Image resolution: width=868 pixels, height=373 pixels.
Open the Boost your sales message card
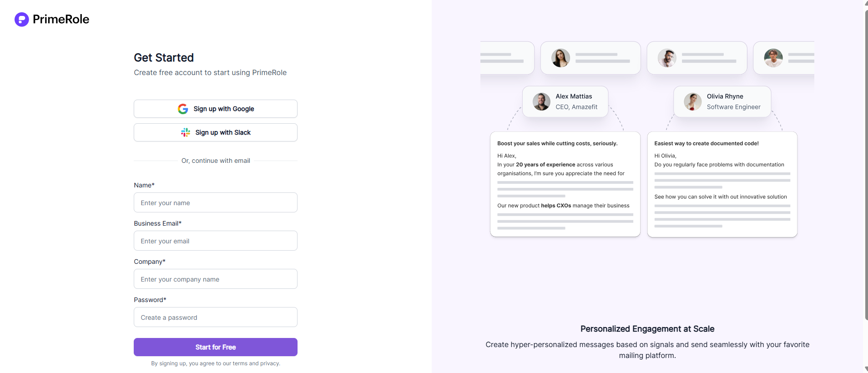(565, 184)
